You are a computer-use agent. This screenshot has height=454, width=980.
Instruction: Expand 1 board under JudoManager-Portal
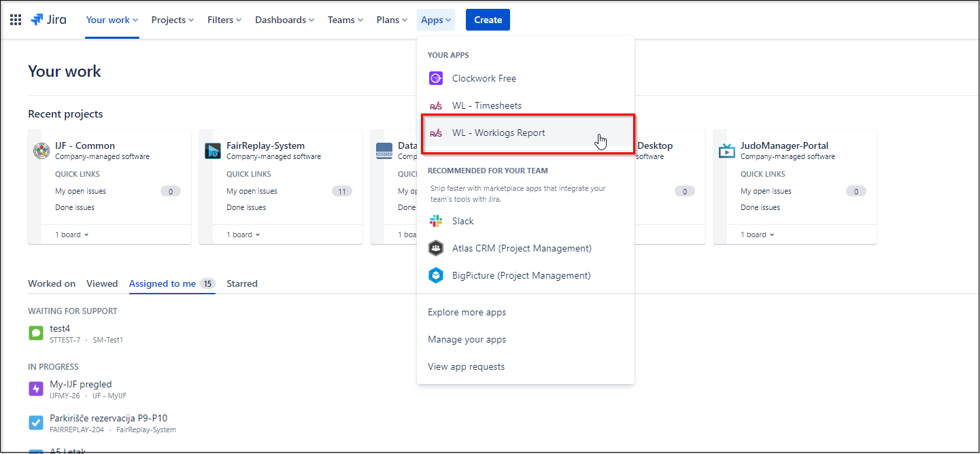point(758,234)
